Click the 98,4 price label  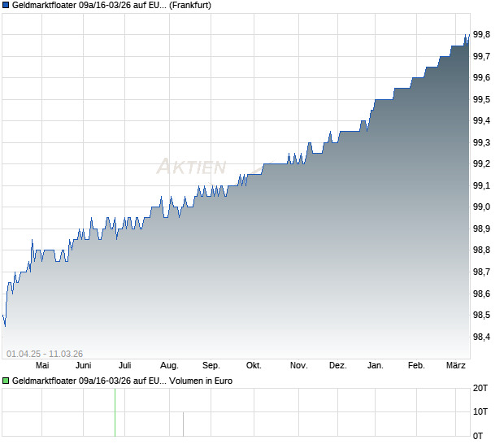(481, 337)
